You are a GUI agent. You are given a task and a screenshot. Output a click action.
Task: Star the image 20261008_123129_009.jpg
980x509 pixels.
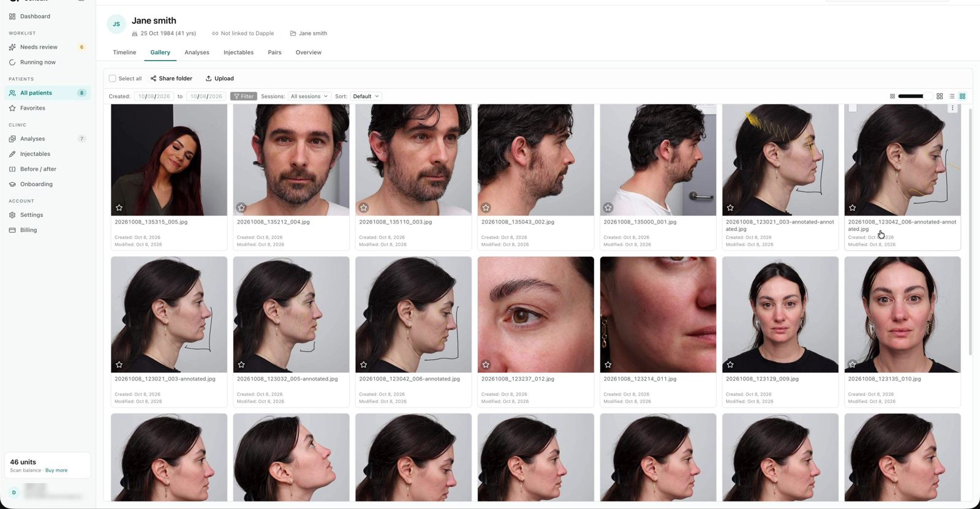(x=730, y=364)
